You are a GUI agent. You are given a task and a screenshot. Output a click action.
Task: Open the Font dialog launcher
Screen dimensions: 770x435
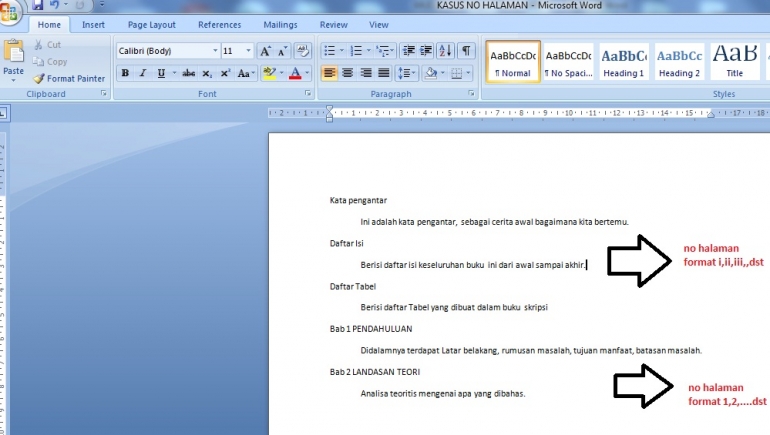(x=308, y=93)
